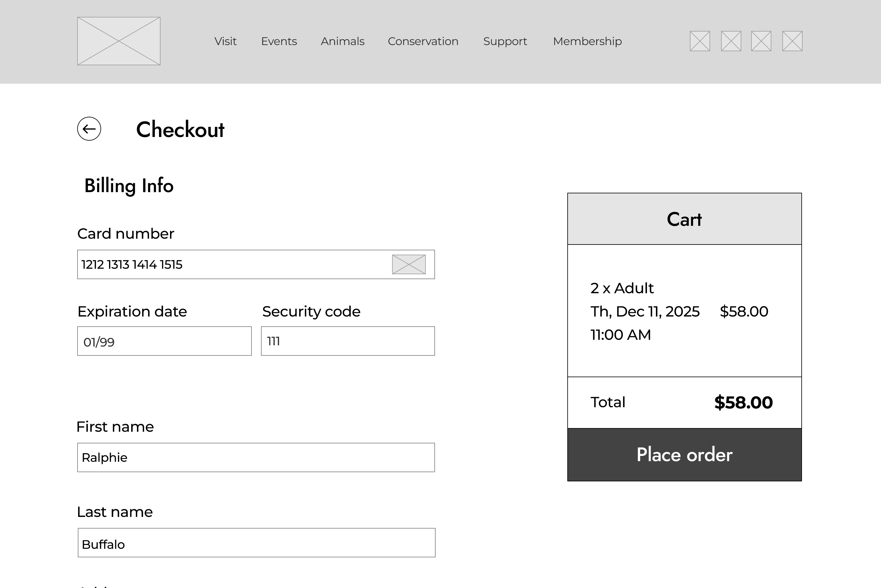
Task: Focus the Card number input field
Action: tap(256, 264)
